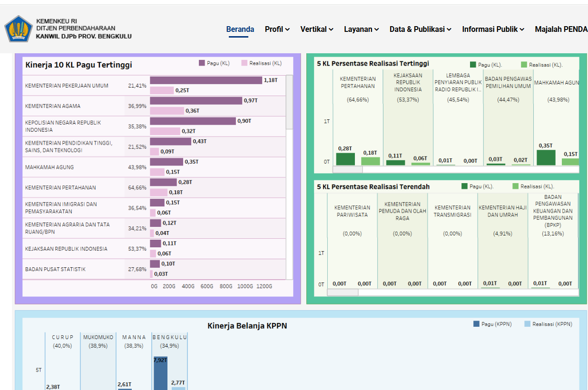Image resolution: width=588 pixels, height=390 pixels.
Task: Open the Majalah menu item
Action: tap(561, 29)
